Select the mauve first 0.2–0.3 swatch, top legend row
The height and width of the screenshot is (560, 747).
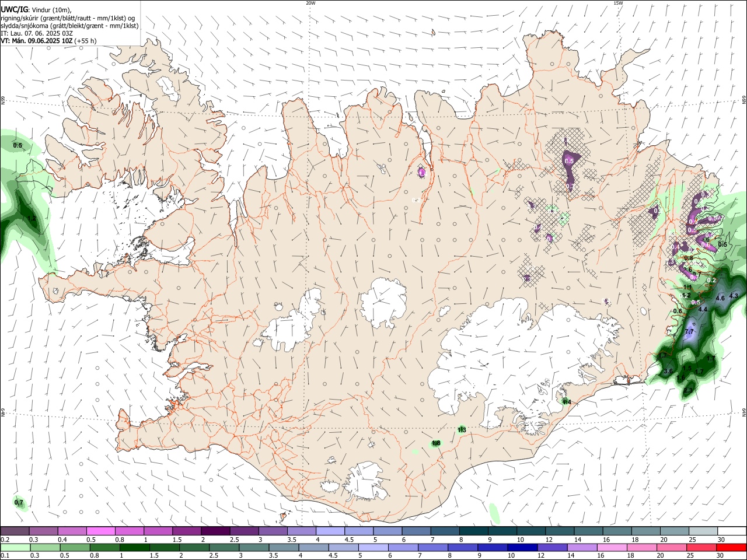pos(15,531)
